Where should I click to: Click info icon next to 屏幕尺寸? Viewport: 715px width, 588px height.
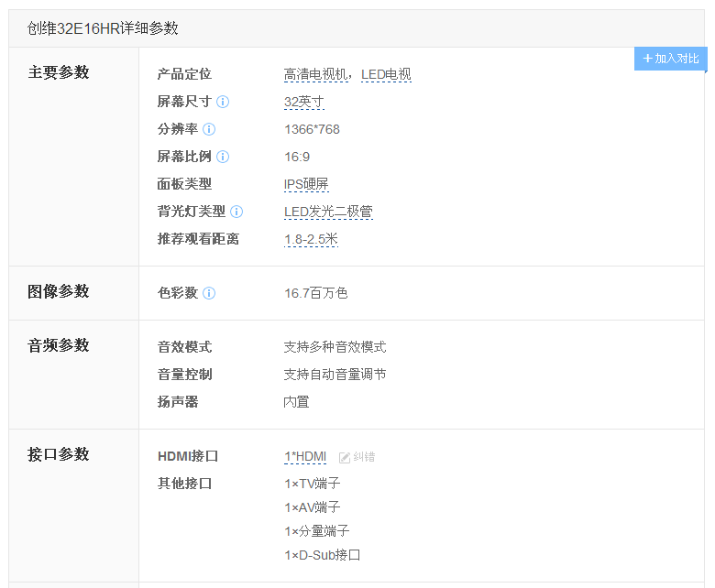[223, 102]
